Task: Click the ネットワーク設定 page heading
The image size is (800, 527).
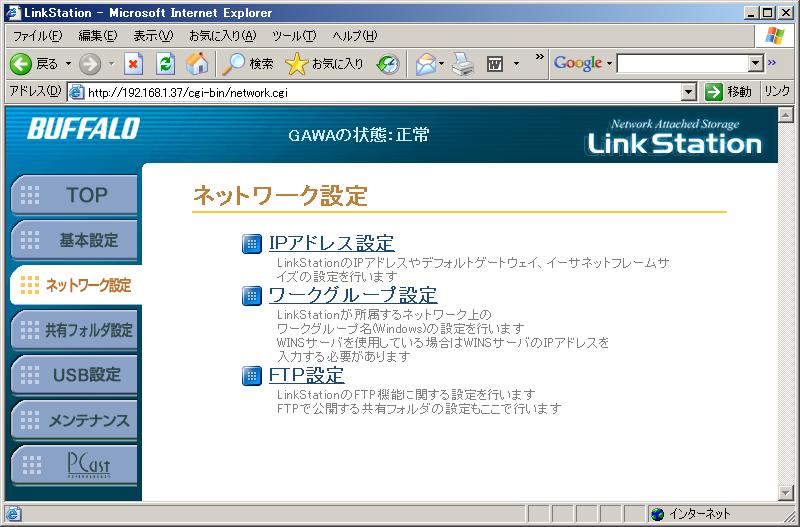Action: pyautogui.click(x=280, y=195)
